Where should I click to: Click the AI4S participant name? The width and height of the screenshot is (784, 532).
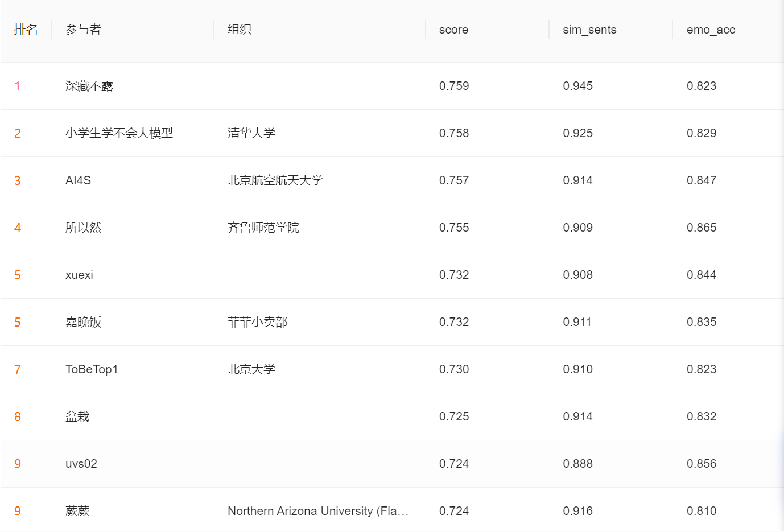[79, 180]
